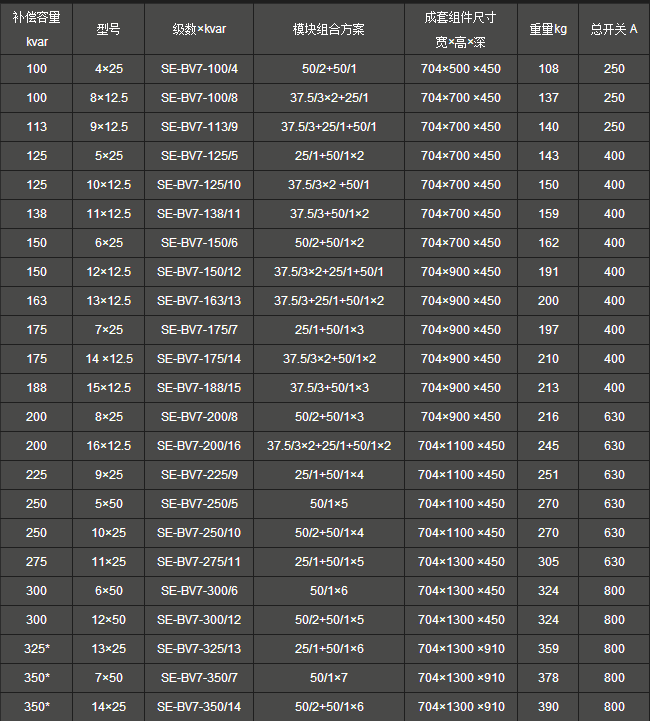Click the 成套组件尺寸 header cell
This screenshot has width=650, height=721.
click(x=461, y=29)
